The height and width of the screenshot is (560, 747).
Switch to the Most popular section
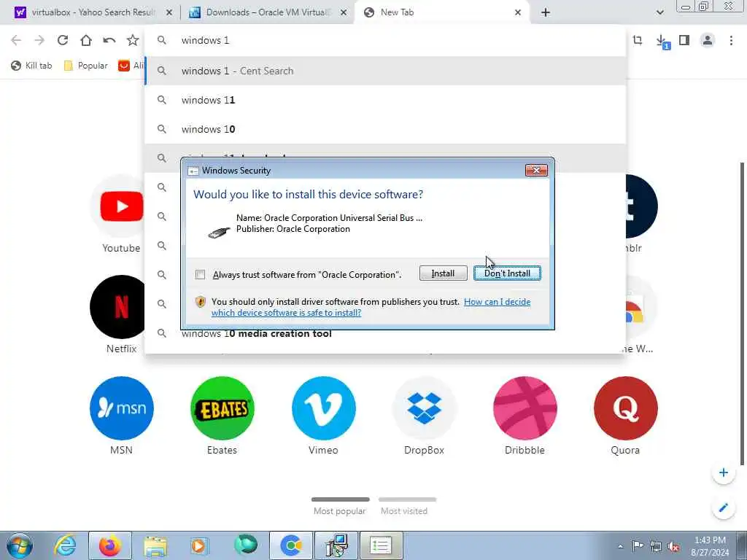(340, 506)
